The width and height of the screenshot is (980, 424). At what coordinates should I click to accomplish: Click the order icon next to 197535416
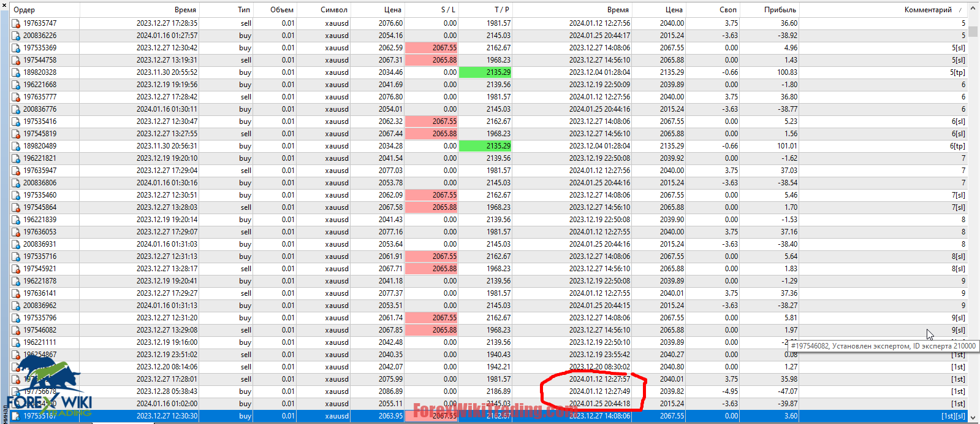(16, 121)
